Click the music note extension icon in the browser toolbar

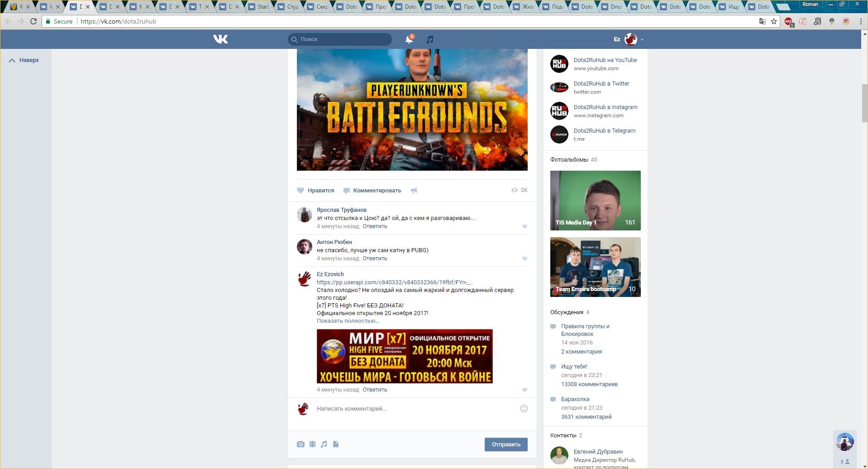817,21
